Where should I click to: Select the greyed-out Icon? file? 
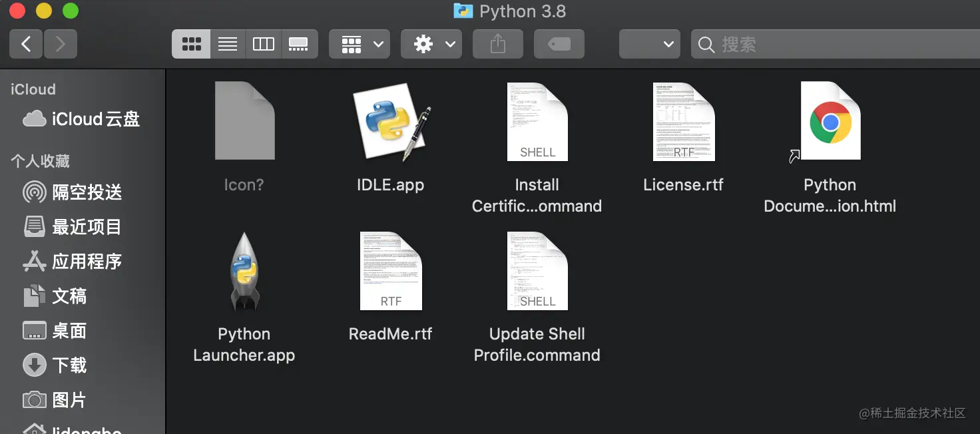pyautogui.click(x=244, y=121)
